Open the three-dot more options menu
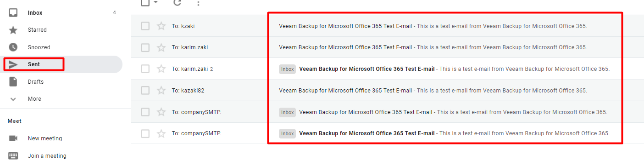Viewport: 644px width, 167px height. (x=198, y=3)
